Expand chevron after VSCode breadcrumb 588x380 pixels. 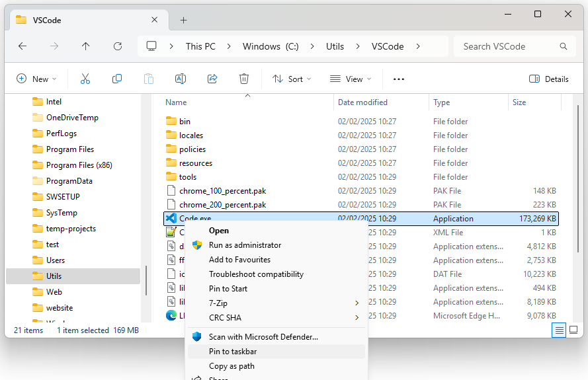tap(418, 46)
